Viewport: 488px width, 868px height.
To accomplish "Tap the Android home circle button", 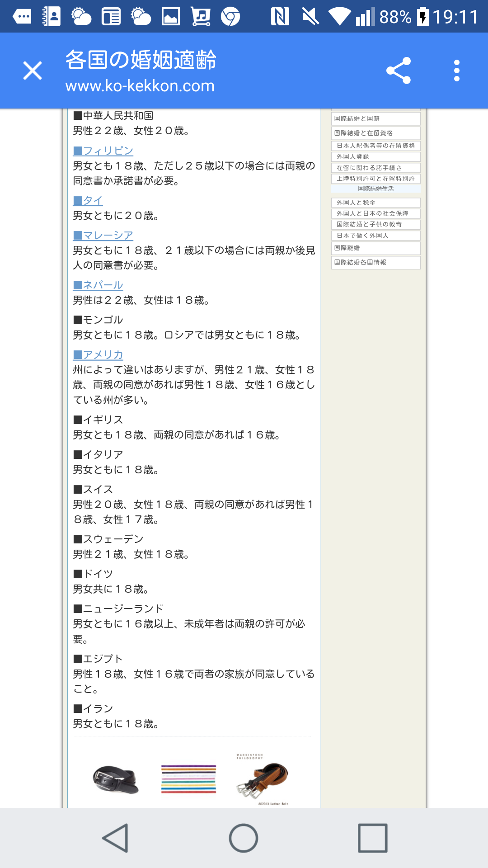I will (x=244, y=838).
